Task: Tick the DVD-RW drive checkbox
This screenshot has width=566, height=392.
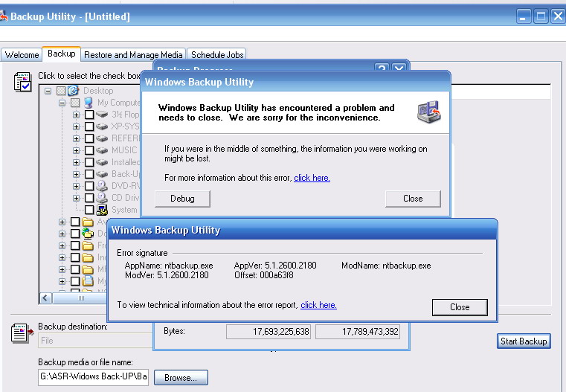Action: [x=89, y=186]
